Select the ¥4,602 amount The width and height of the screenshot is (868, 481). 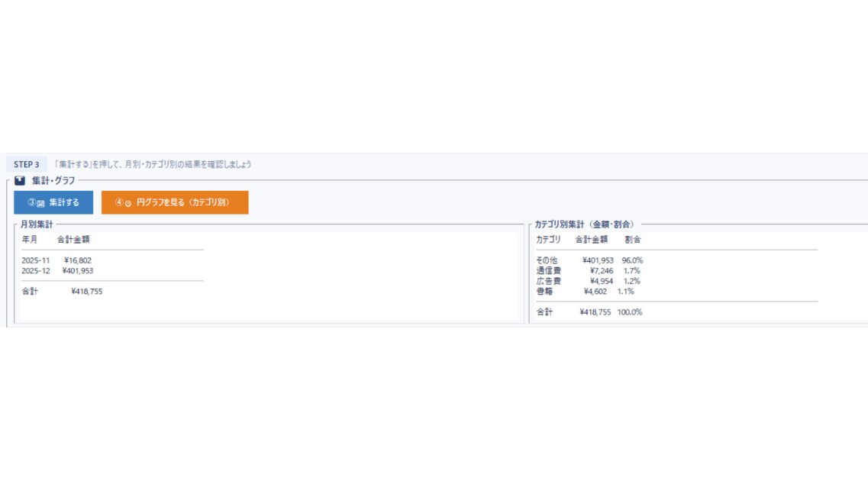595,291
